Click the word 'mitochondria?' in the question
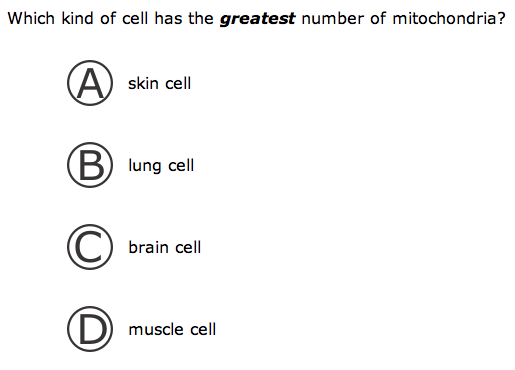This screenshot has height=370, width=515. coord(449,18)
